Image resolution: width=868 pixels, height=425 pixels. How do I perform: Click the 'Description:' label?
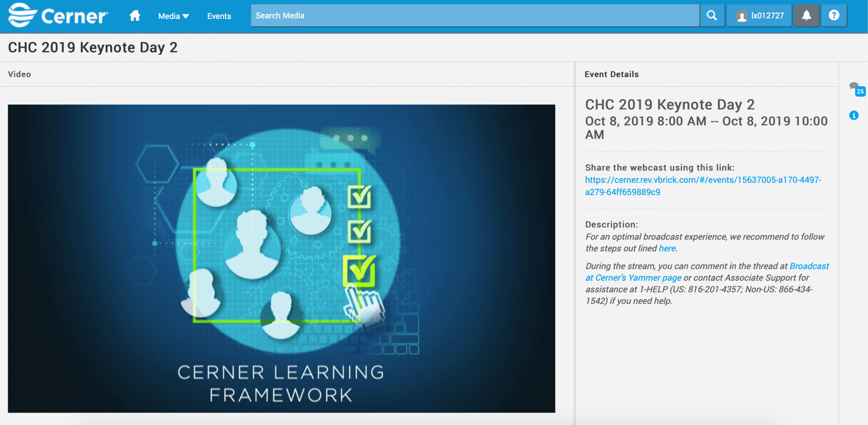(612, 224)
